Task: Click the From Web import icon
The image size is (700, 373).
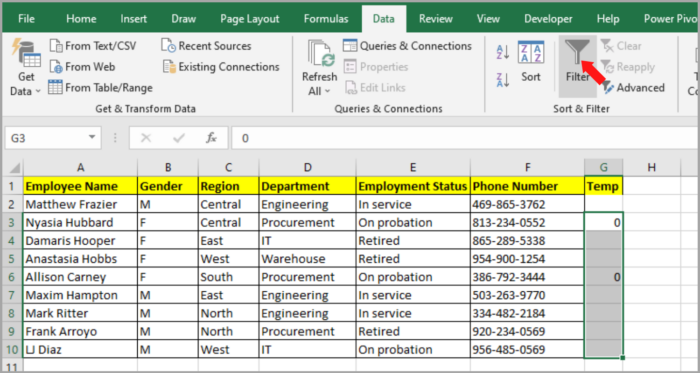Action: [x=56, y=67]
